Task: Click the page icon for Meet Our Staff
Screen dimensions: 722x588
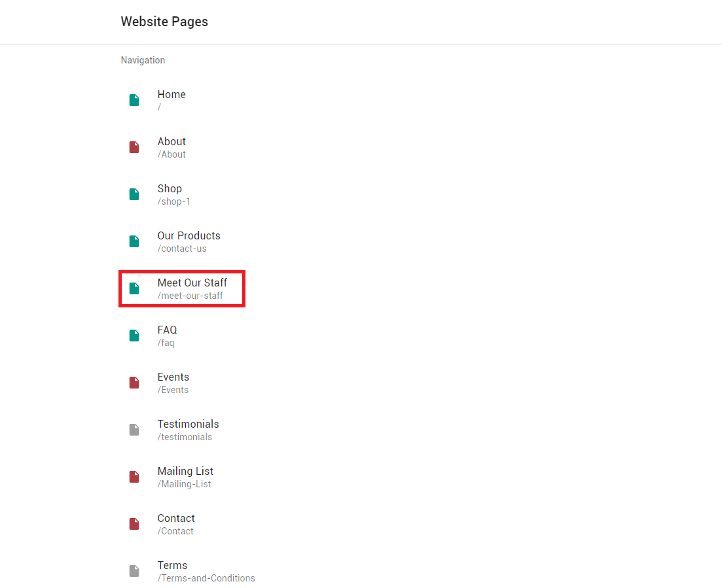Action: (x=134, y=288)
